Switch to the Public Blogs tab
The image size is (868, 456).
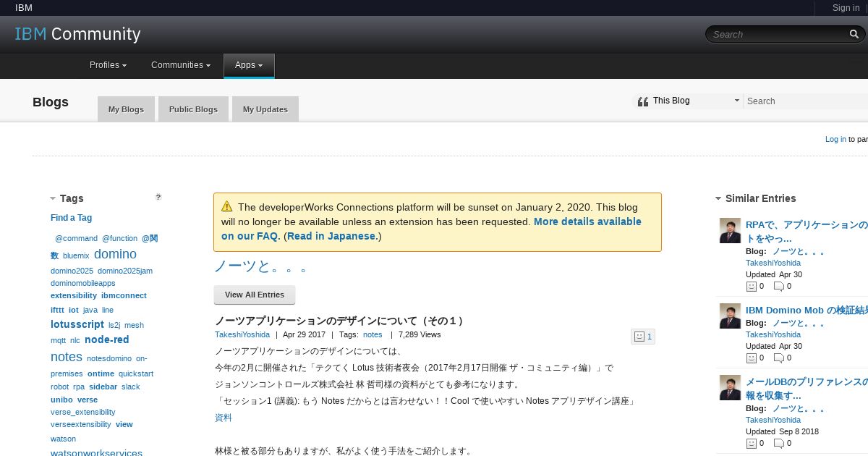tap(193, 109)
